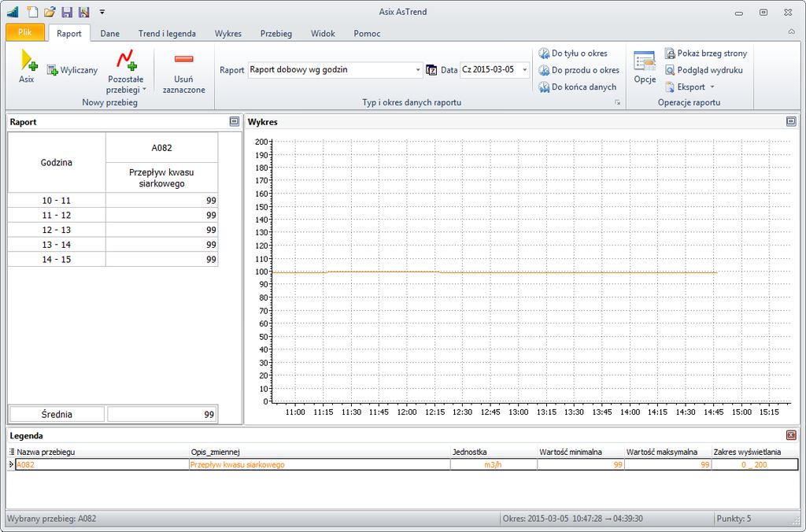
Task: Move forward with Do przodu o okres
Action: 579,70
